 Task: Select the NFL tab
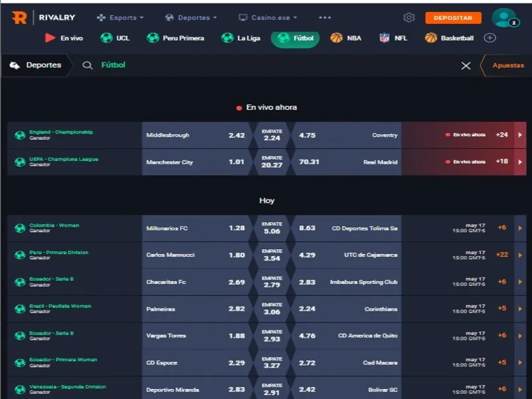click(x=393, y=38)
